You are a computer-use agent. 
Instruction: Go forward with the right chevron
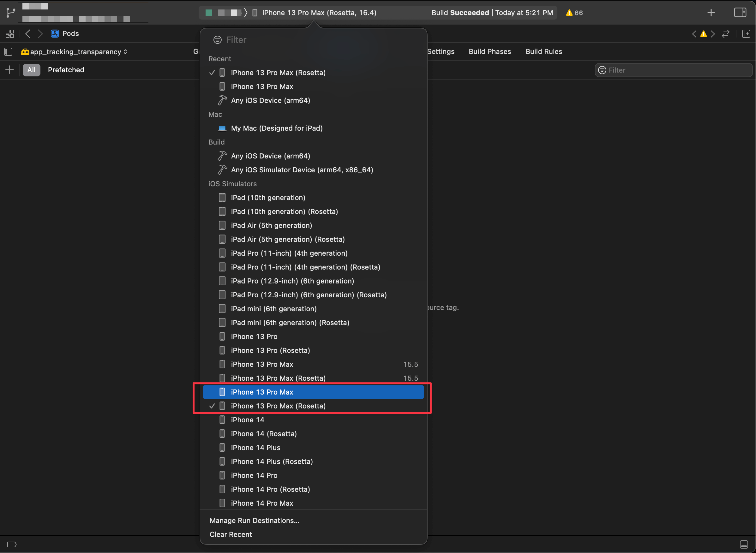coord(40,33)
